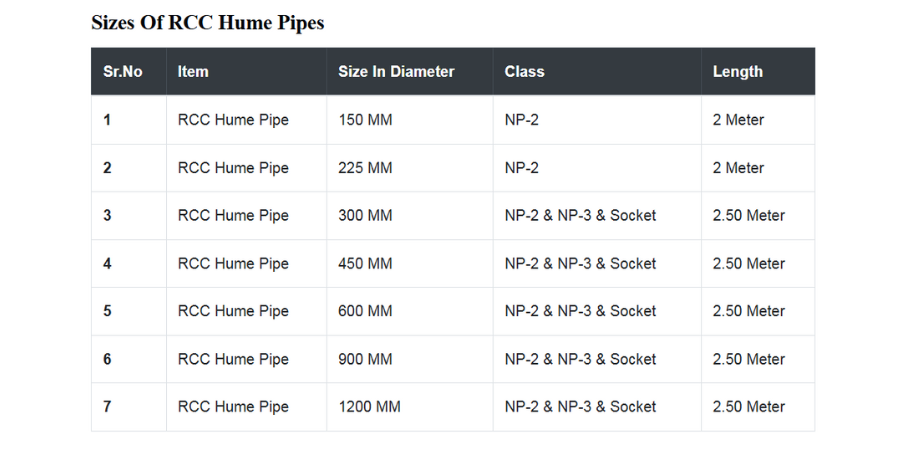The width and height of the screenshot is (900, 450).
Task: Click the Item column header
Action: 246,72
